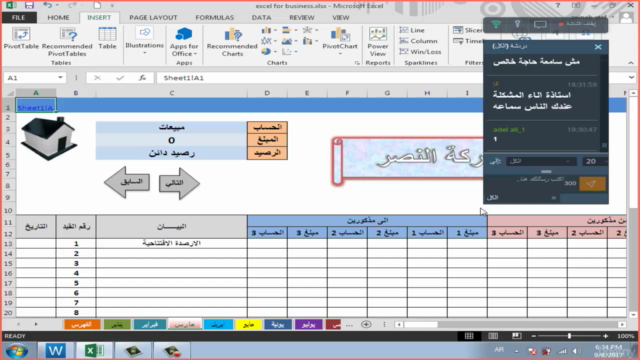Insert a Table from the ribbon
The image size is (640, 360).
tap(107, 38)
